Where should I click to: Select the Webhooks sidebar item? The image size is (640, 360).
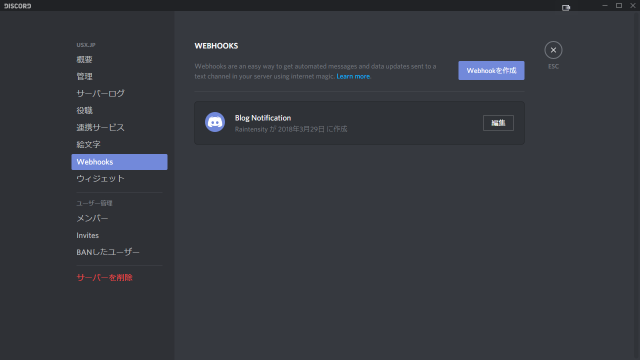(x=119, y=162)
